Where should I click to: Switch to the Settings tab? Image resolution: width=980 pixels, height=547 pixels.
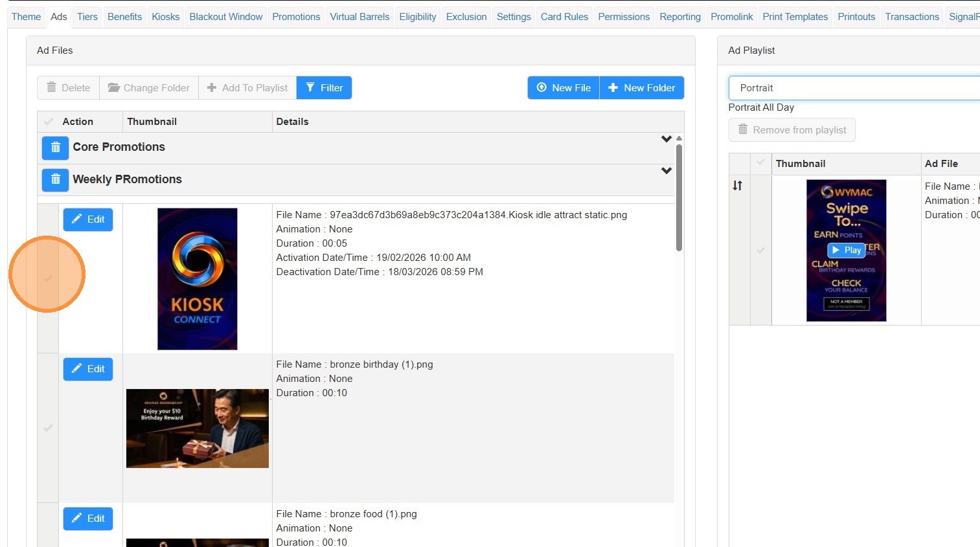[514, 17]
